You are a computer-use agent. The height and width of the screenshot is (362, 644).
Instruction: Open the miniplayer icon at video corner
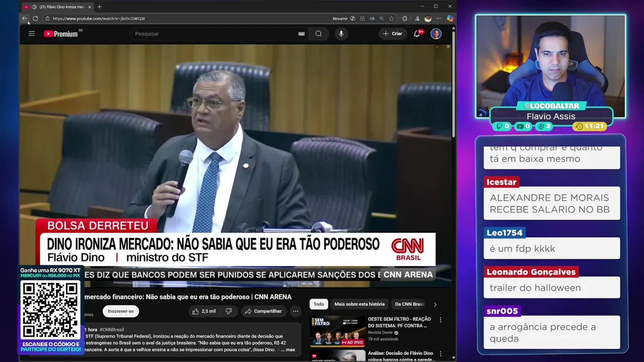pos(448,47)
